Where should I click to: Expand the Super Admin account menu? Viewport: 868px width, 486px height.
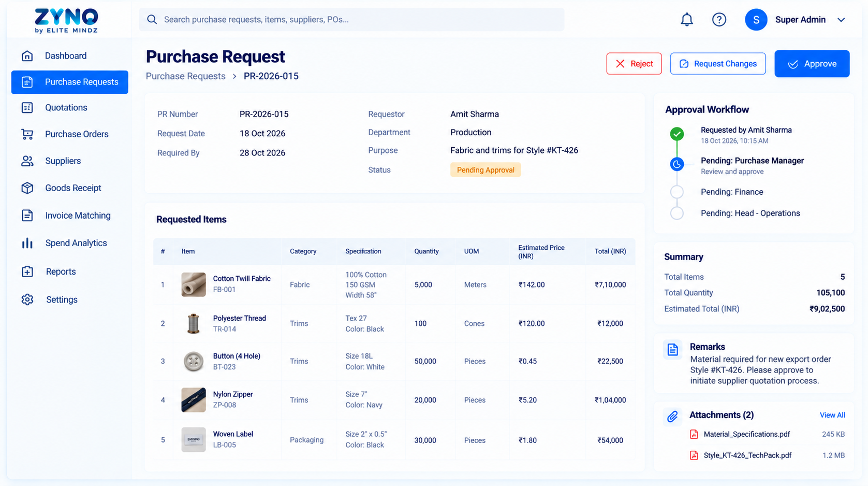point(841,20)
